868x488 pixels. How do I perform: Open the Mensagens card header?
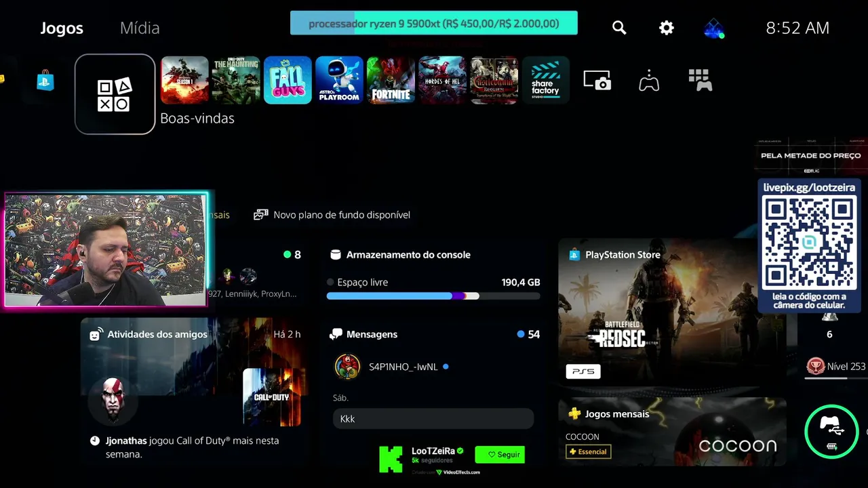tap(433, 334)
